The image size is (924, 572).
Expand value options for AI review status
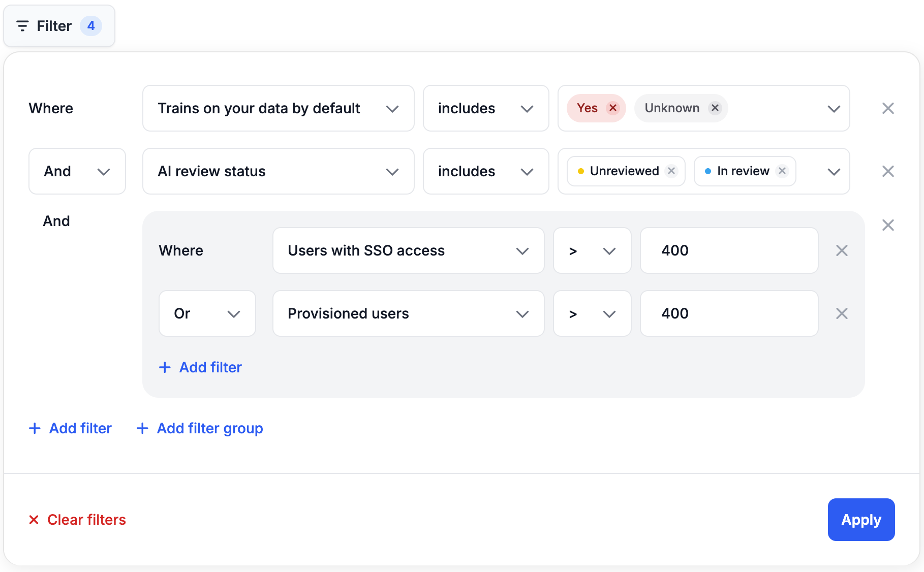pos(834,171)
